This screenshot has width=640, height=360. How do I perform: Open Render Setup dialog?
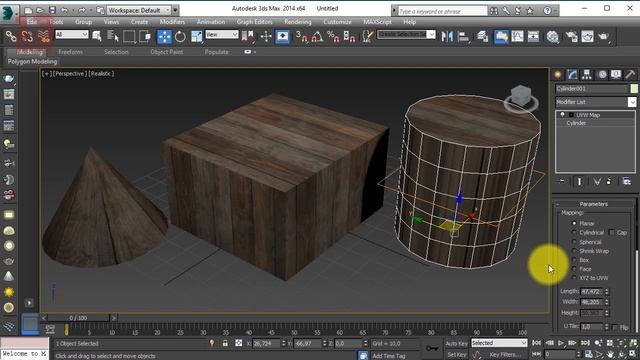[571, 37]
